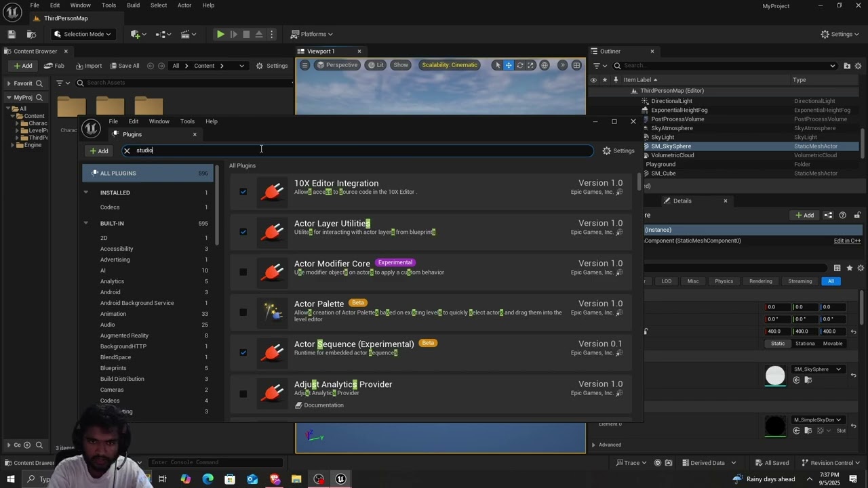Image resolution: width=868 pixels, height=488 pixels.
Task: Open the Revision Control menu in status bar
Action: 831,463
